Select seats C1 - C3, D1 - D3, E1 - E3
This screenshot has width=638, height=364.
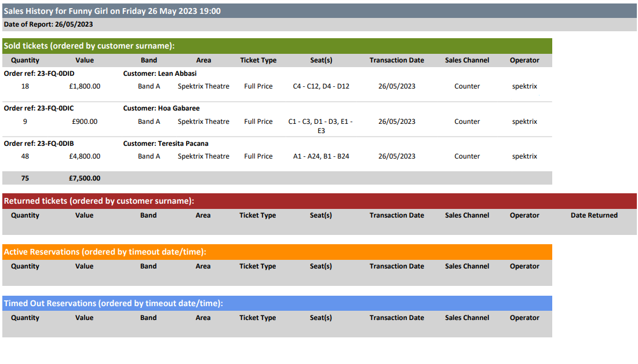[320, 126]
